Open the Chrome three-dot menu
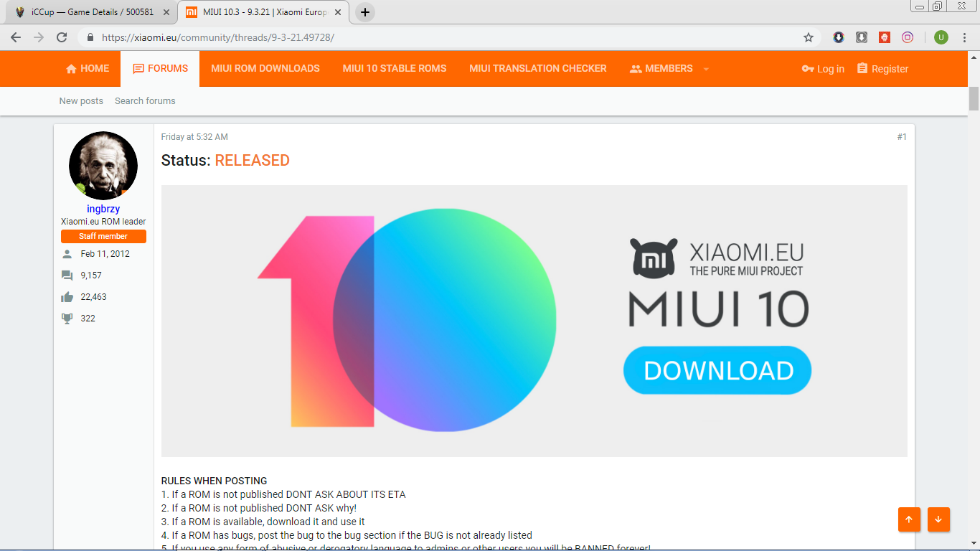Image resolution: width=980 pixels, height=551 pixels. coord(964,37)
